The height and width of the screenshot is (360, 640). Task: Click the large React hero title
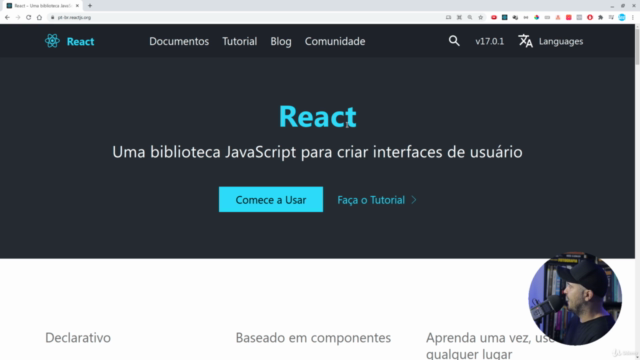click(x=318, y=116)
